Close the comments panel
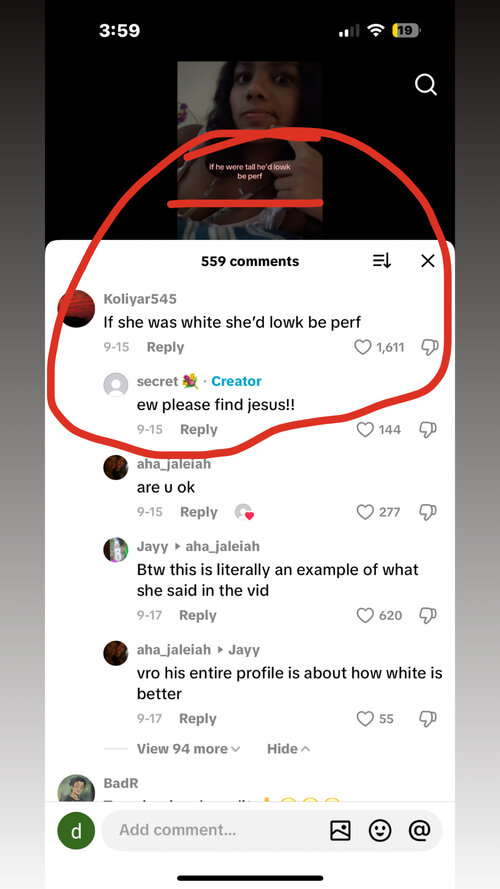500x889 pixels. pyautogui.click(x=428, y=261)
